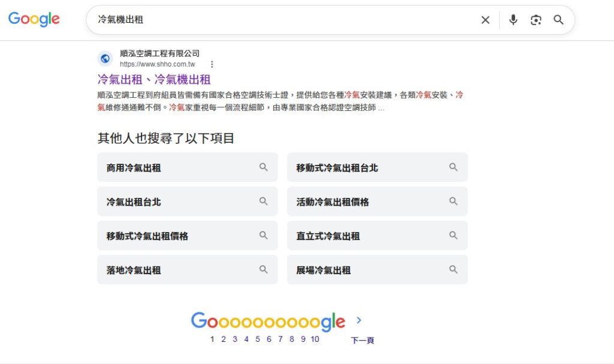614x364 pixels.
Task: Click the next-page chevron arrow beside Gooooogle
Action: coord(359,320)
